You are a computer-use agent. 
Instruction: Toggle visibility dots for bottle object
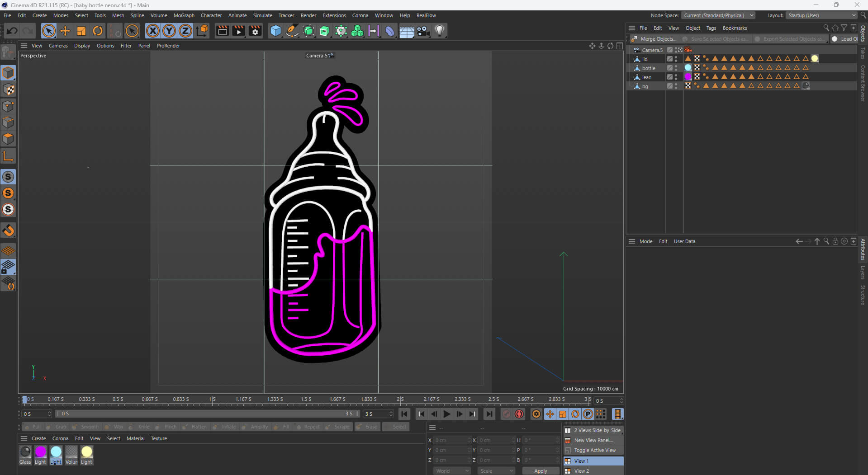[x=676, y=68]
